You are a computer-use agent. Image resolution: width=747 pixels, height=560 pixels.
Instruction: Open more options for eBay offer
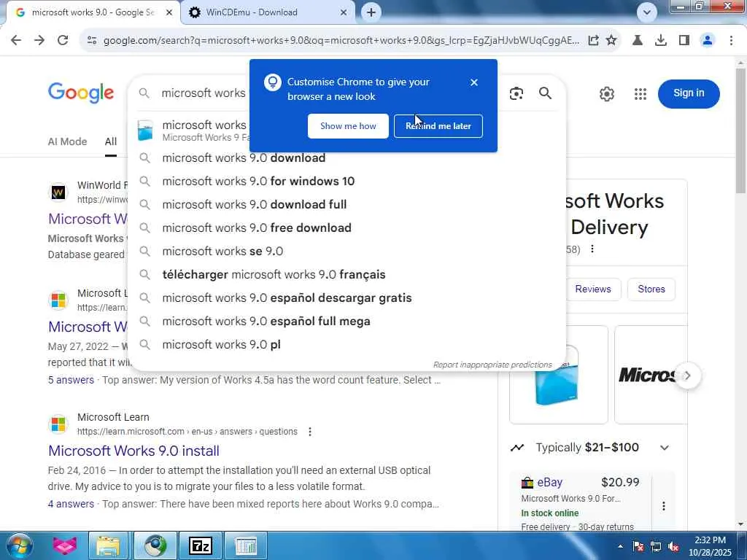click(x=664, y=506)
